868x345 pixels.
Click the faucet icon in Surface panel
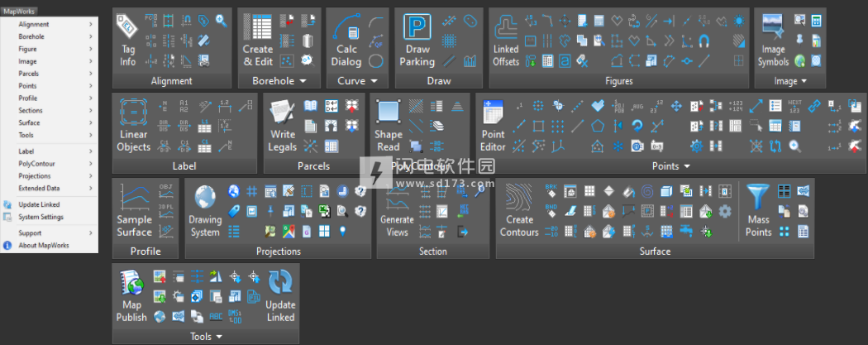tap(686, 231)
